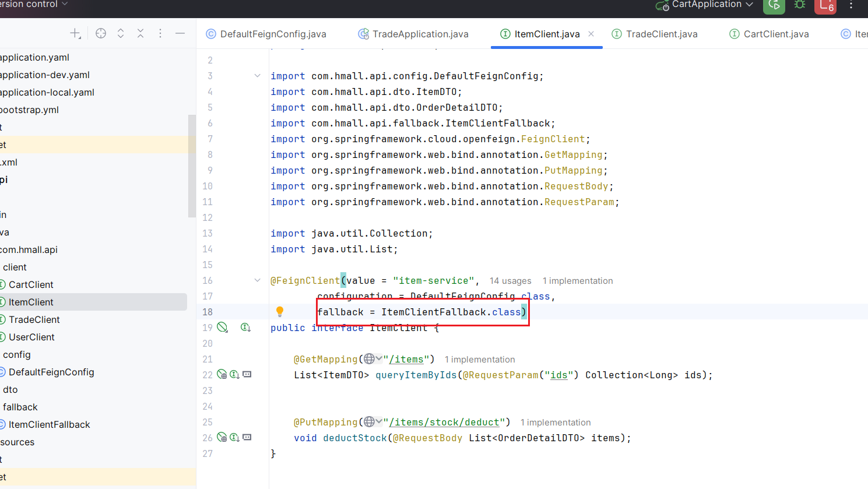
Task: Close the ItemClient.java tab
Action: point(591,34)
